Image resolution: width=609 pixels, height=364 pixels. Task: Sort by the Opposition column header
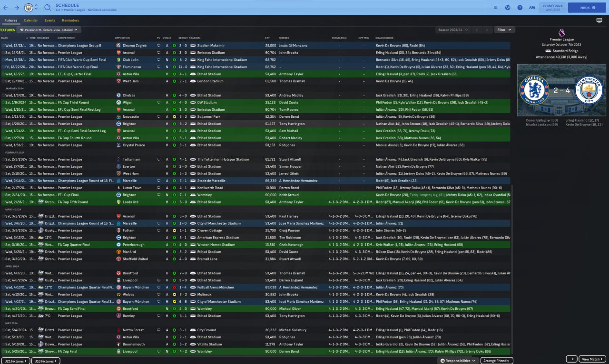(122, 38)
